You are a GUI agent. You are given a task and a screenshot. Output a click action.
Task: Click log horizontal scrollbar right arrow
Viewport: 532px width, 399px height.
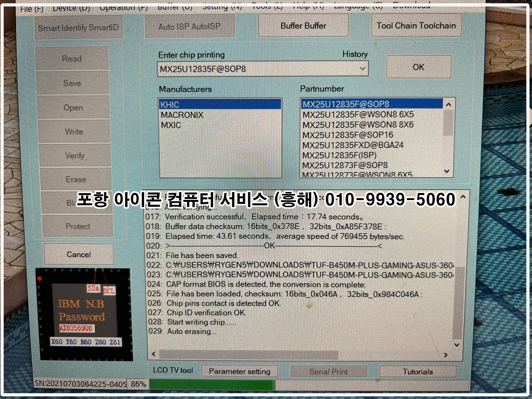pyautogui.click(x=445, y=355)
